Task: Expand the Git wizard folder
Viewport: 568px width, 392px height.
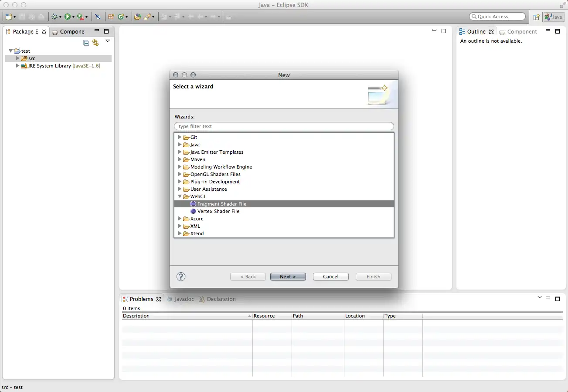Action: 180,137
